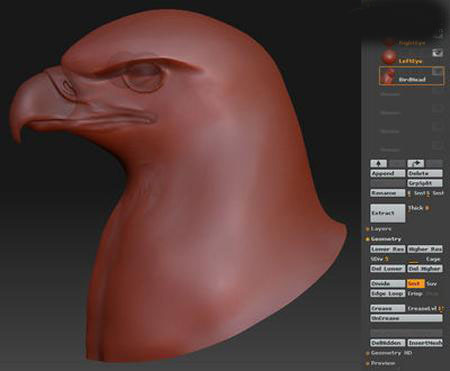The height and width of the screenshot is (371, 450).
Task: Click the curved arrow subtool button
Action: tap(416, 163)
